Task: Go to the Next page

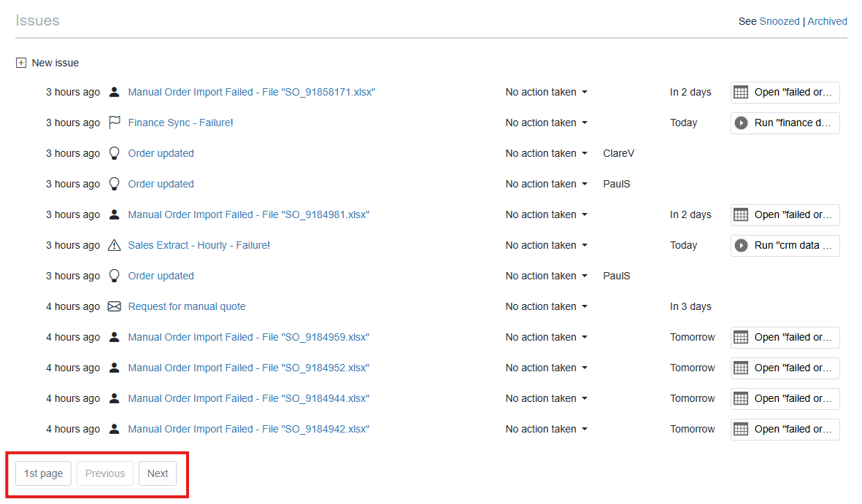Action: tap(158, 473)
